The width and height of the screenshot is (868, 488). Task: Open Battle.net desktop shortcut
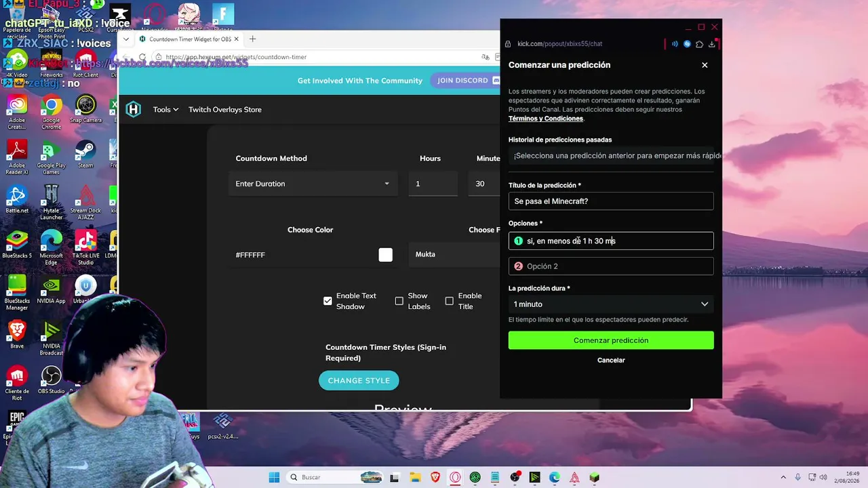(x=17, y=199)
